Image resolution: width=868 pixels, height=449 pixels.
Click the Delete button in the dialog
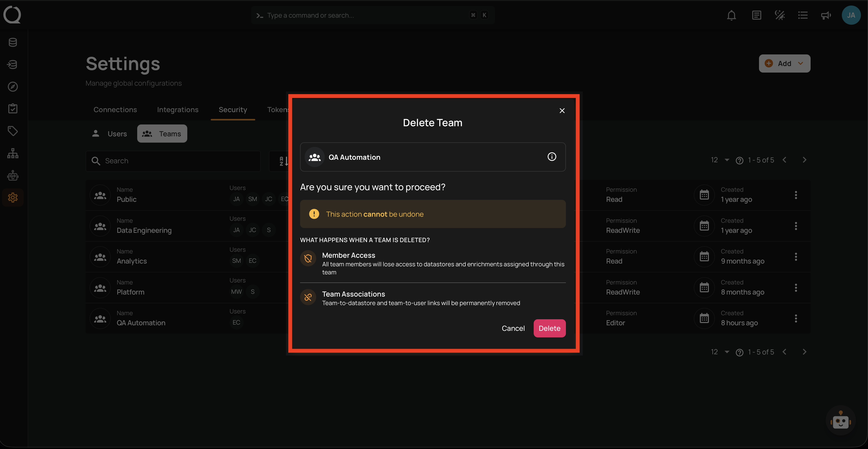coord(549,328)
